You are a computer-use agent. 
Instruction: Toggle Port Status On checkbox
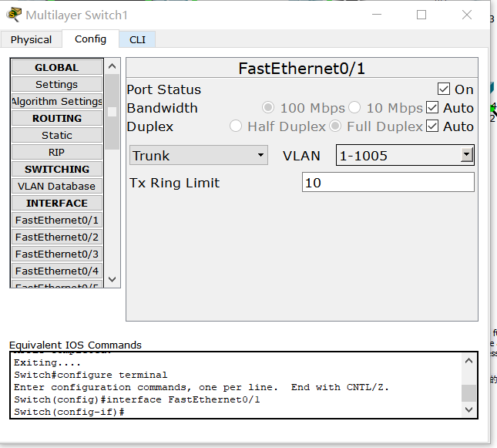pyautogui.click(x=443, y=89)
